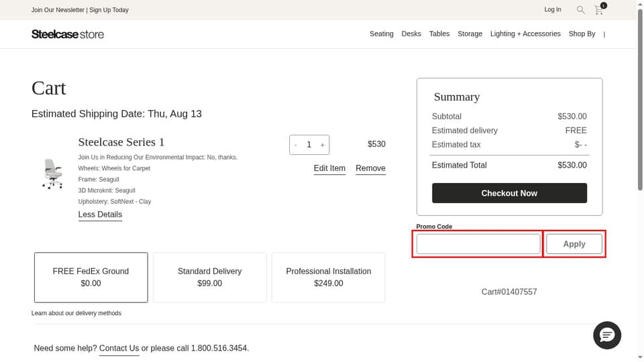The image size is (644, 362).
Task: Decrease quantity with the minus button
Action: (296, 145)
